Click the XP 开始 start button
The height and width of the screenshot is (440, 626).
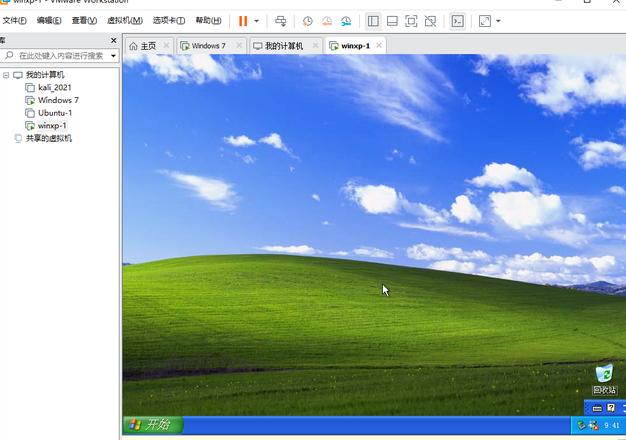point(153,424)
